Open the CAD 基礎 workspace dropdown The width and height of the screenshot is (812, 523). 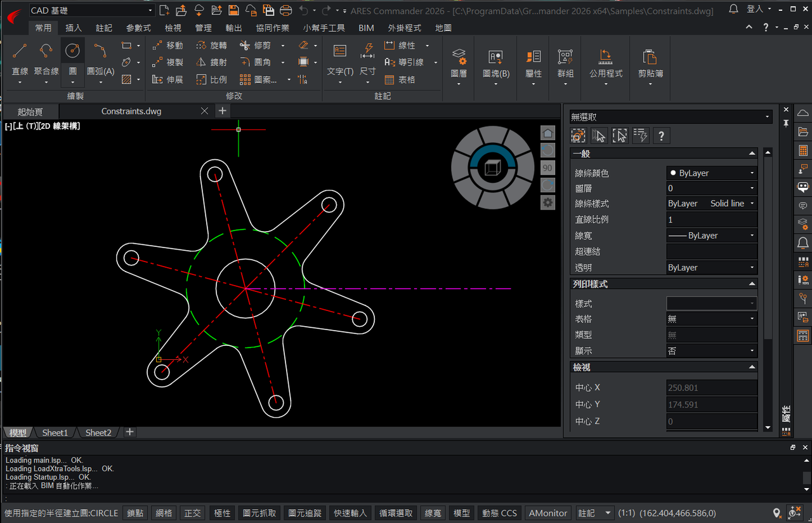[92, 10]
